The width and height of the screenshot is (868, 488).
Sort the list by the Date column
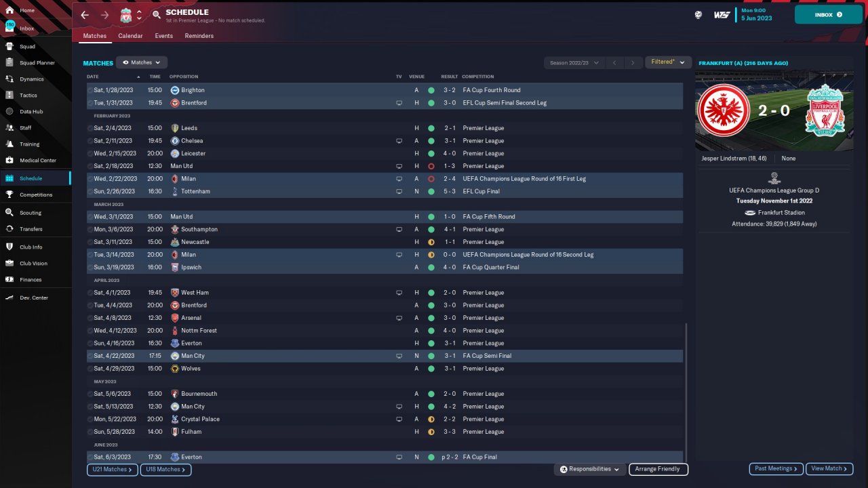point(93,77)
